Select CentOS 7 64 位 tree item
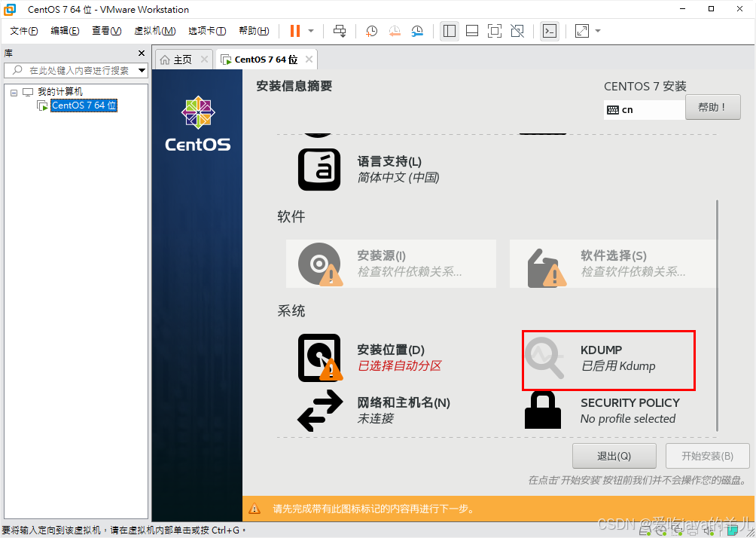This screenshot has width=756, height=538. coord(84,105)
